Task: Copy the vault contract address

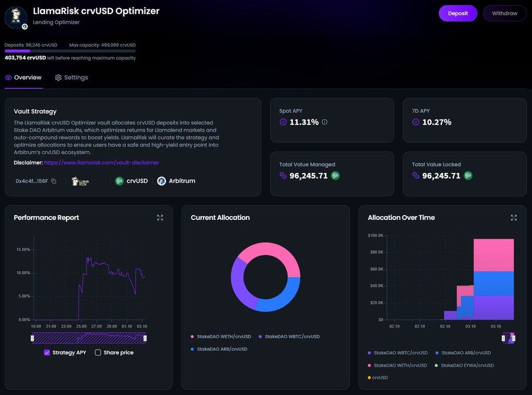Action: (x=54, y=181)
